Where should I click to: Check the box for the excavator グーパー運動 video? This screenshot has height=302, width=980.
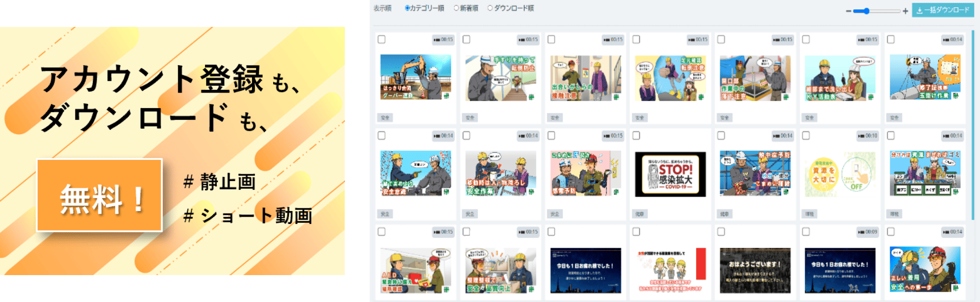382,39
